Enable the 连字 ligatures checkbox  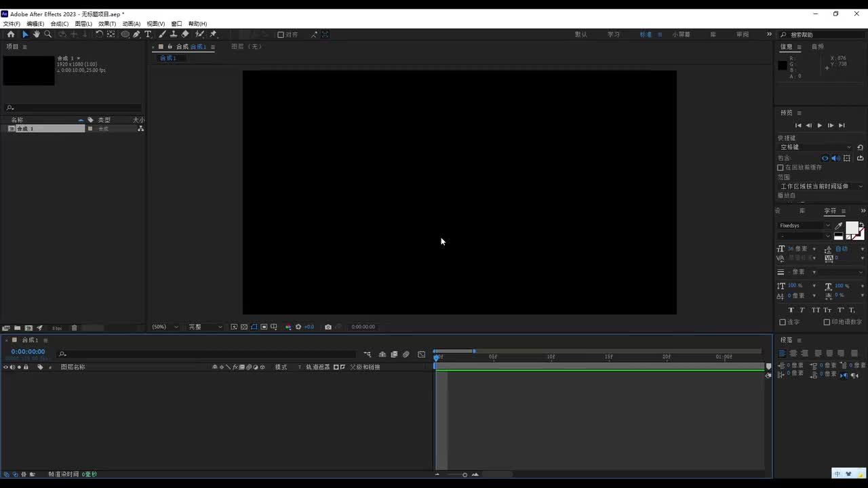[783, 322]
